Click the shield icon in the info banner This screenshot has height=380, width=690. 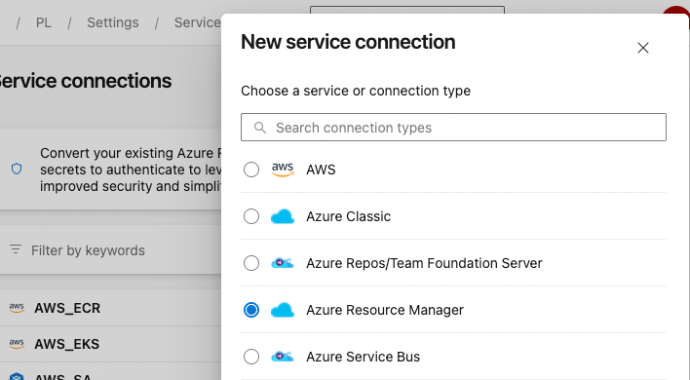pyautogui.click(x=17, y=169)
